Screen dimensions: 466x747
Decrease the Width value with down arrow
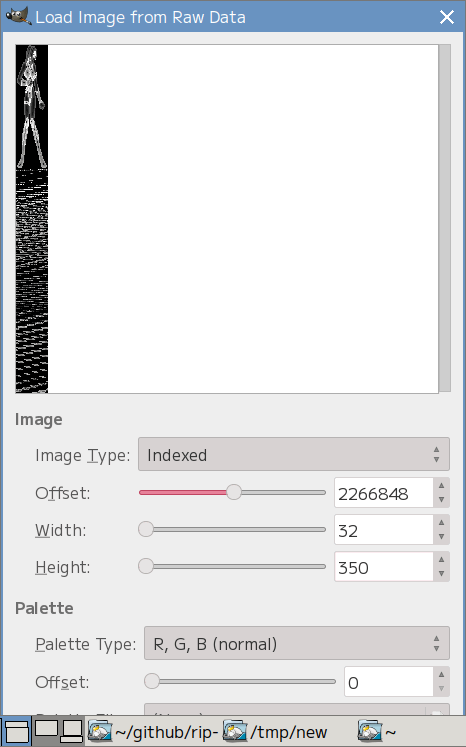tap(441, 537)
